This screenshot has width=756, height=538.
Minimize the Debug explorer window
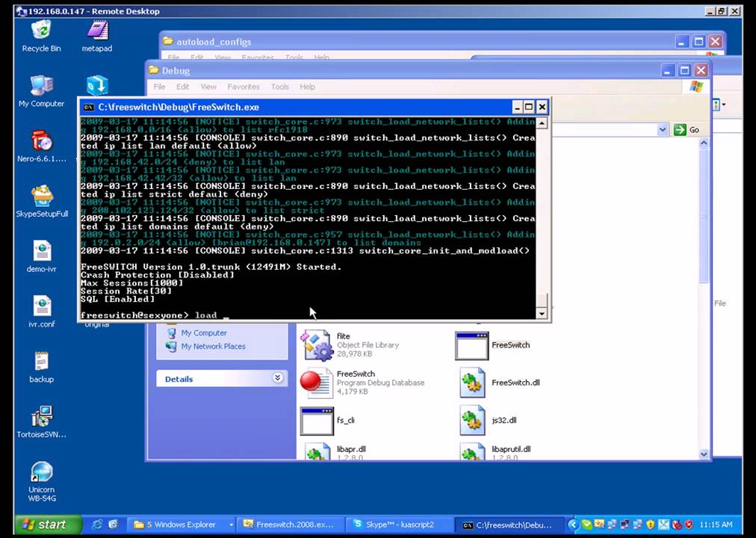point(668,71)
